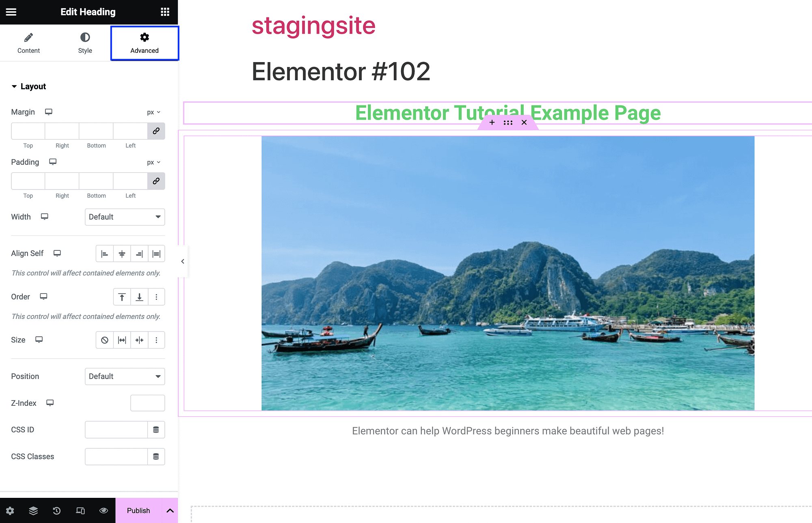Open the Width dropdown menu
812x523 pixels.
click(124, 217)
